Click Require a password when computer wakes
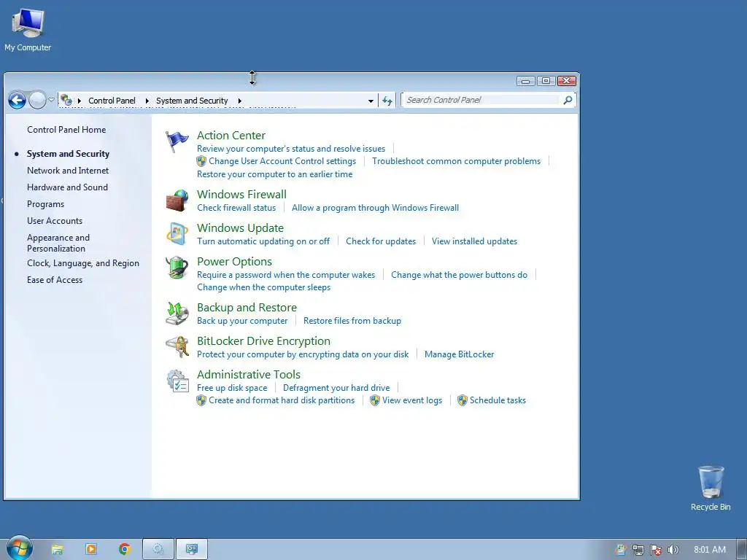 (x=286, y=275)
